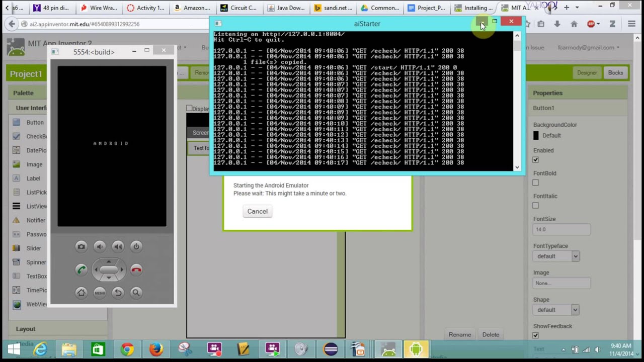Click the emulator home button
This screenshot has height=362, width=644.
click(x=81, y=293)
